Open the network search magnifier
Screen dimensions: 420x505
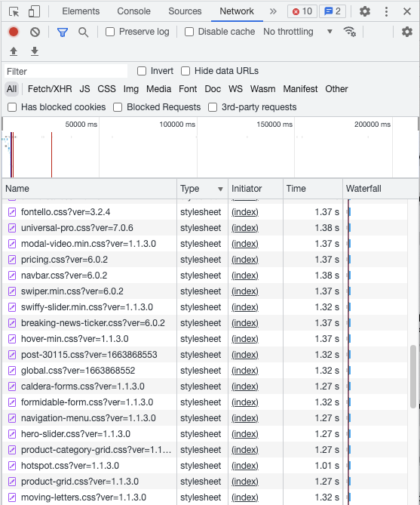(x=83, y=32)
